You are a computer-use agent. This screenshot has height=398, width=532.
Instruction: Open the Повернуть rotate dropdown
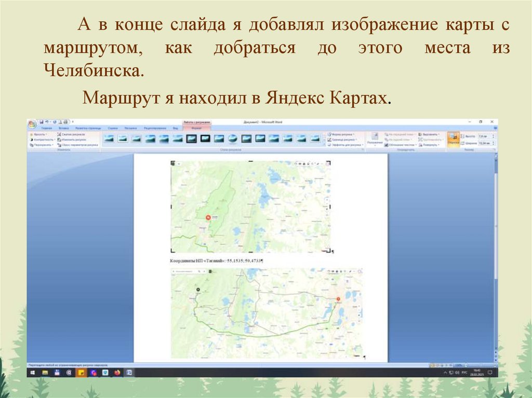coord(429,145)
